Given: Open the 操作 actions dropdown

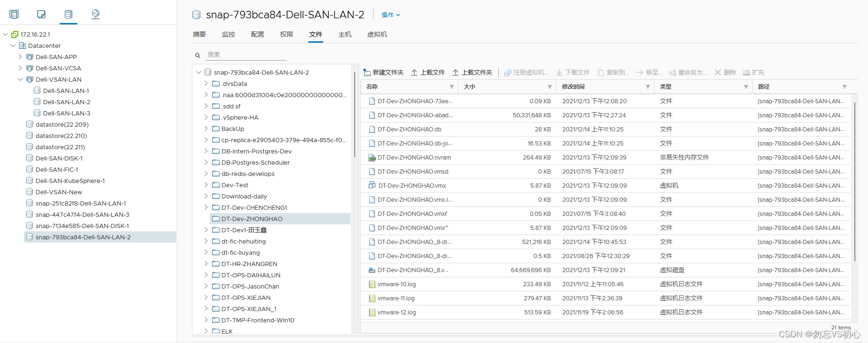Looking at the screenshot, I should [390, 15].
